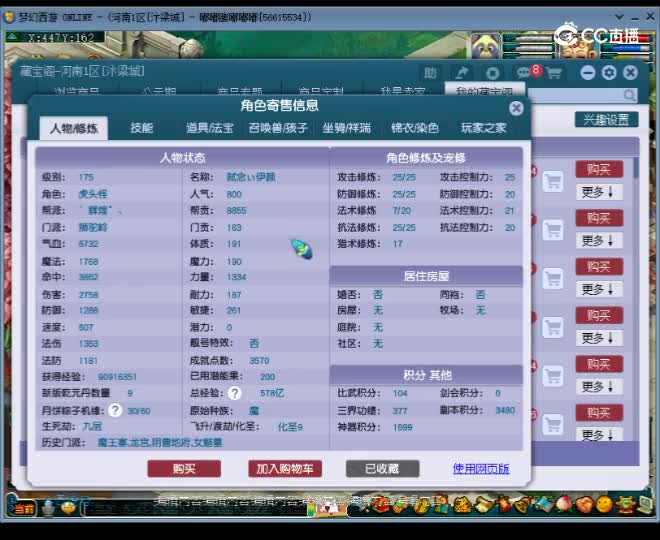This screenshot has width=660, height=540.
Task: Click the golden bell icon
Action: click(x=523, y=503)
